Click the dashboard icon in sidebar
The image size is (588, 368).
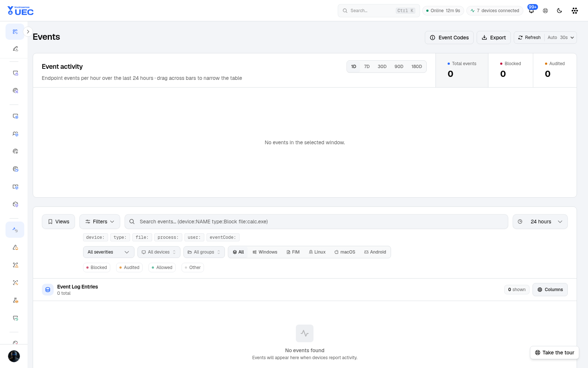(15, 32)
